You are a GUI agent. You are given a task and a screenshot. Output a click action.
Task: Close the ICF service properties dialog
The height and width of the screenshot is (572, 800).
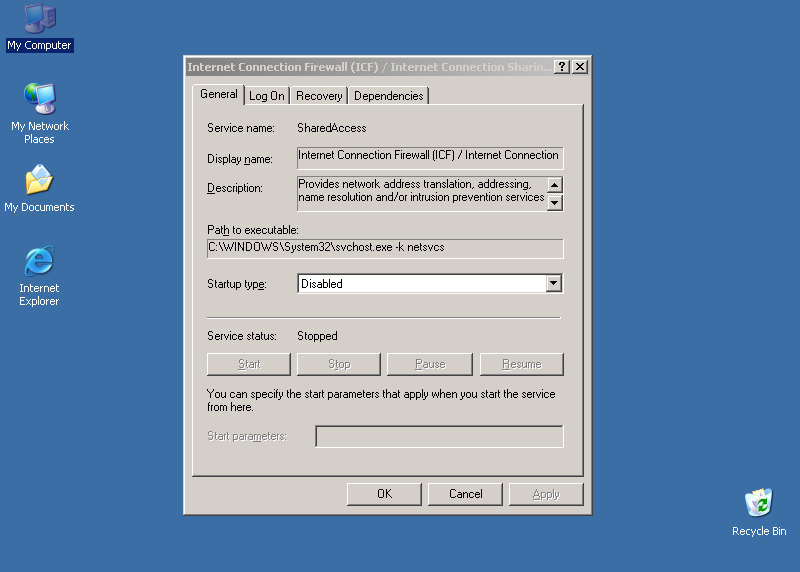[x=580, y=67]
